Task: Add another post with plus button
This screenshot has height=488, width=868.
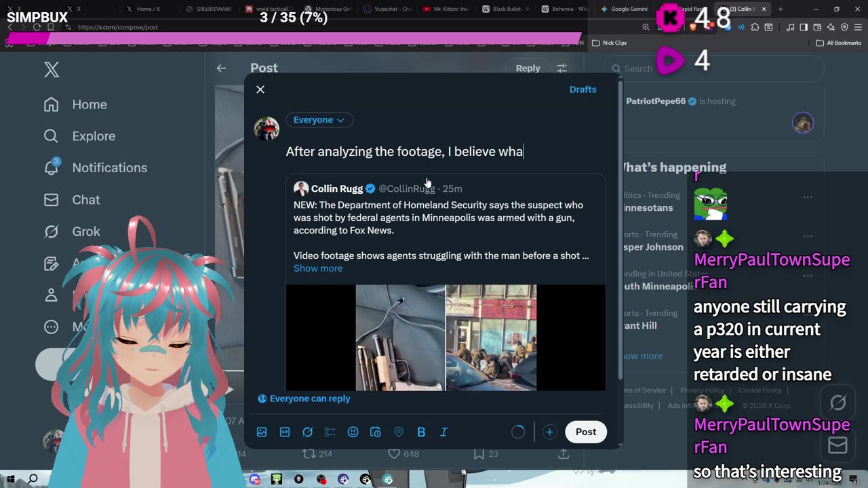Action: tap(549, 432)
